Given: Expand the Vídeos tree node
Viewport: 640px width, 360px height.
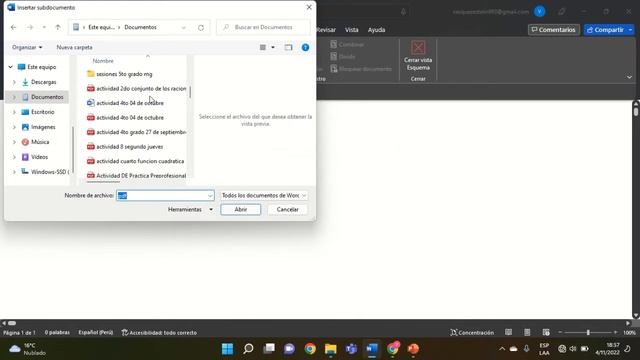Looking at the screenshot, I should (x=14, y=157).
